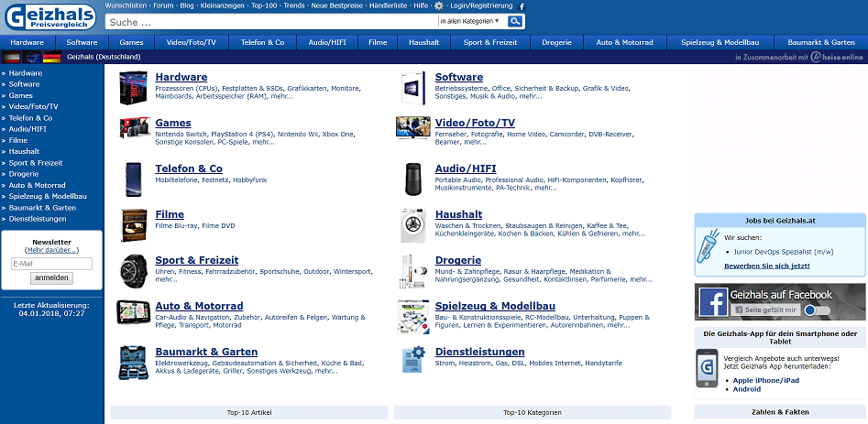The image size is (868, 424).
Task: Open the Top-10 Kategorien panel header
Action: 533,412
